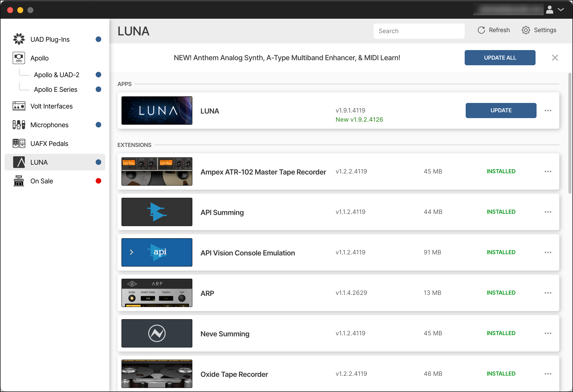Dismiss the new features banner

pos(555,58)
